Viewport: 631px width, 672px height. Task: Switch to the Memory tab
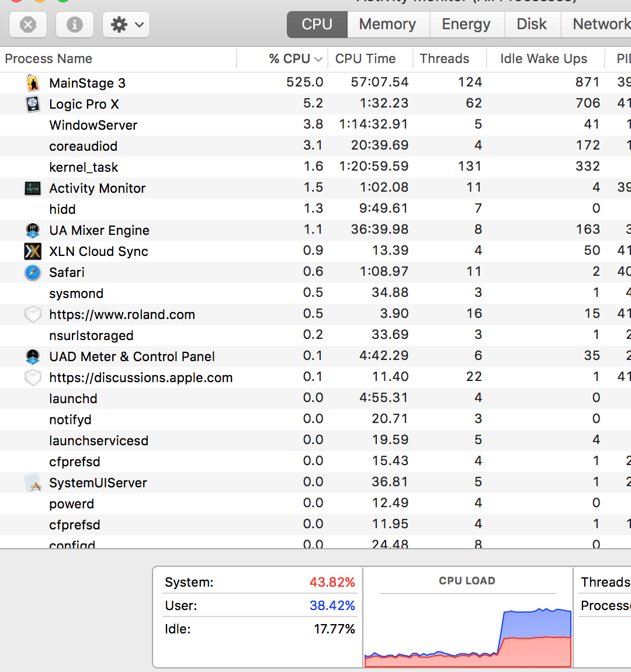click(387, 24)
